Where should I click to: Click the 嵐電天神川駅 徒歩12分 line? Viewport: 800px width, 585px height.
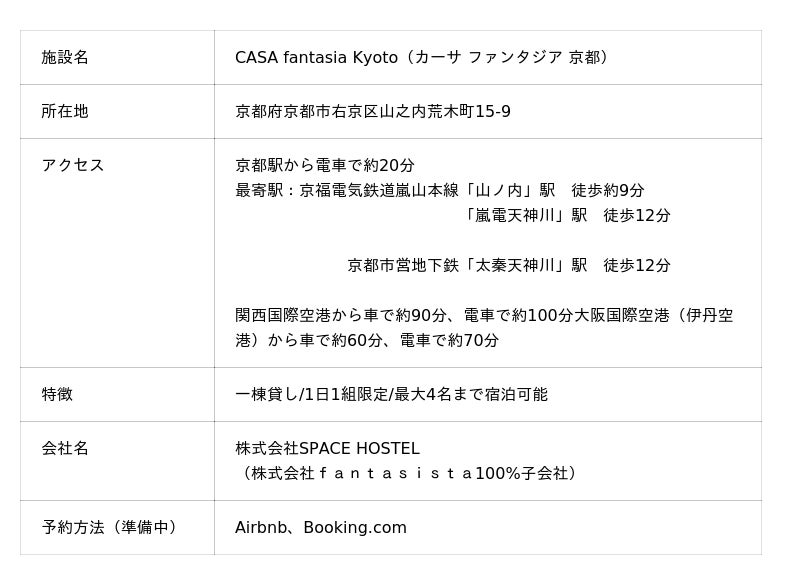click(566, 216)
